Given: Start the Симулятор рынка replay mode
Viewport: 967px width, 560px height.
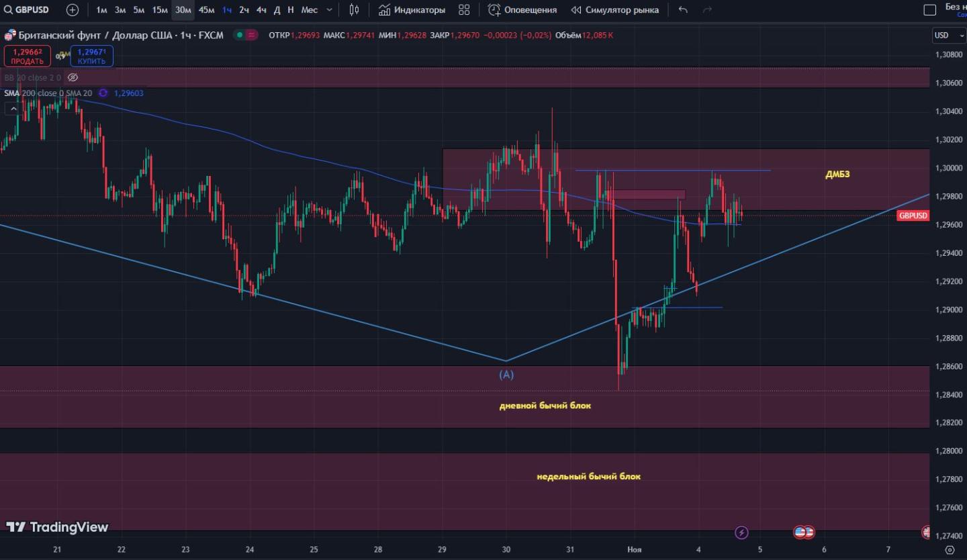Looking at the screenshot, I should point(614,10).
